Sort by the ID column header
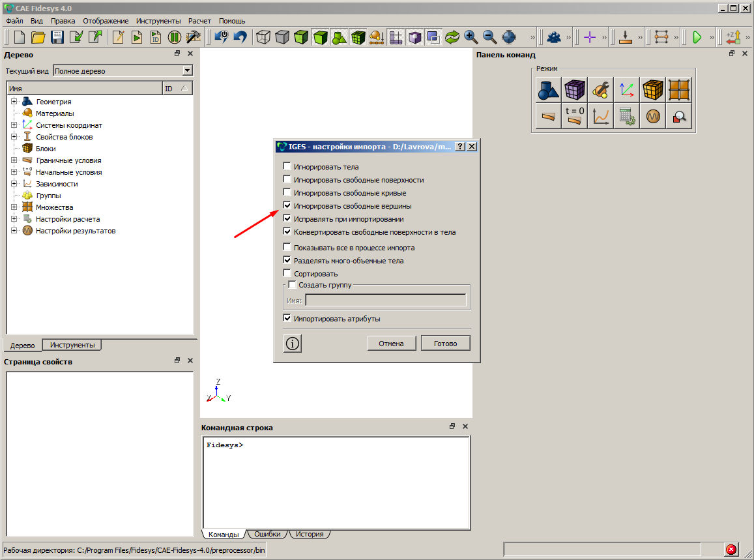 click(x=177, y=89)
